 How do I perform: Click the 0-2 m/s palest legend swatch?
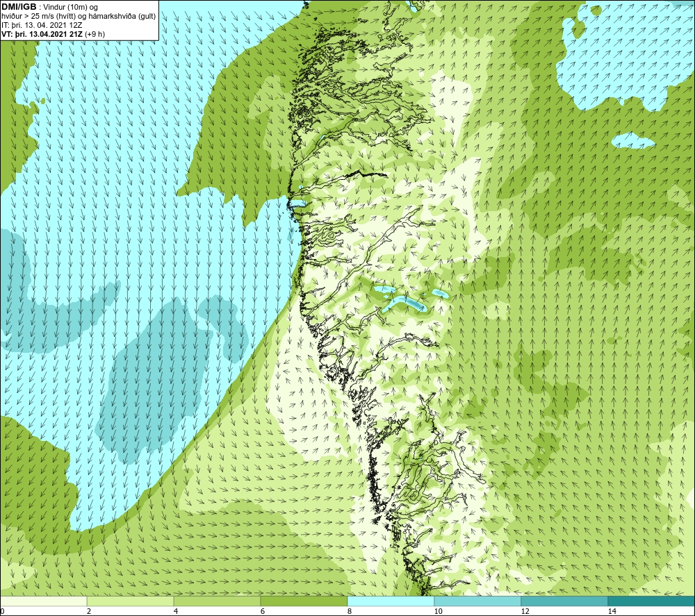coord(43,601)
